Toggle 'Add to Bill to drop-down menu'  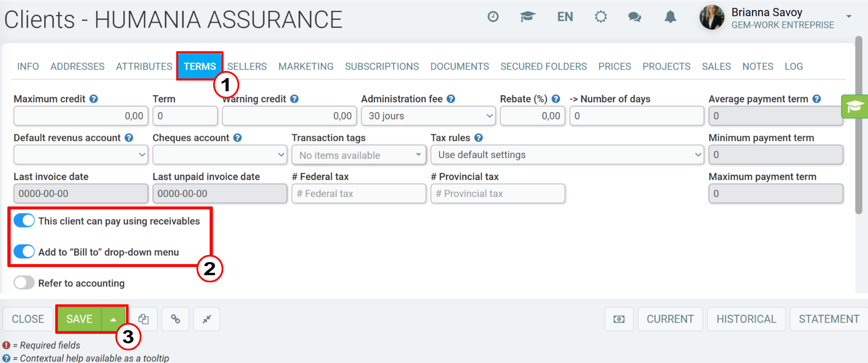tap(24, 252)
